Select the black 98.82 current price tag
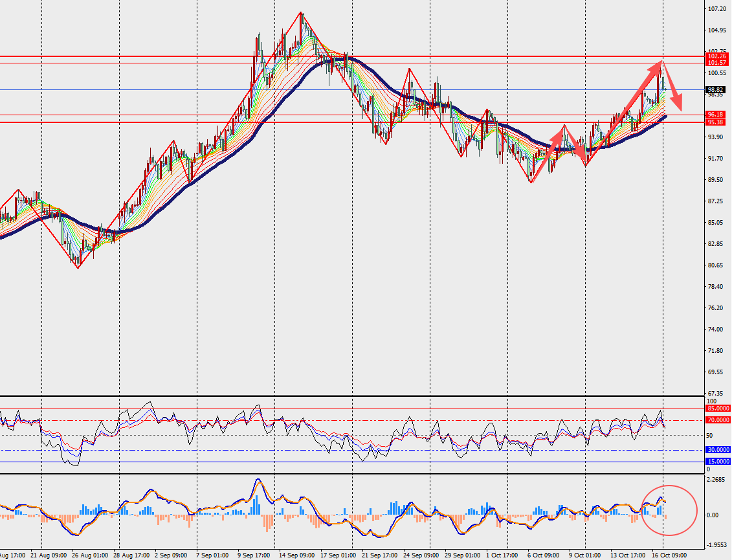This screenshot has height=560, width=732. [716, 90]
